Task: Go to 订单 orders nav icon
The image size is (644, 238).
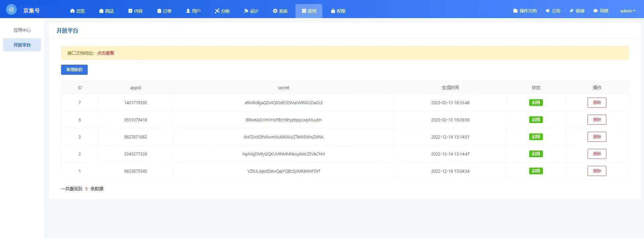Action: (x=159, y=11)
